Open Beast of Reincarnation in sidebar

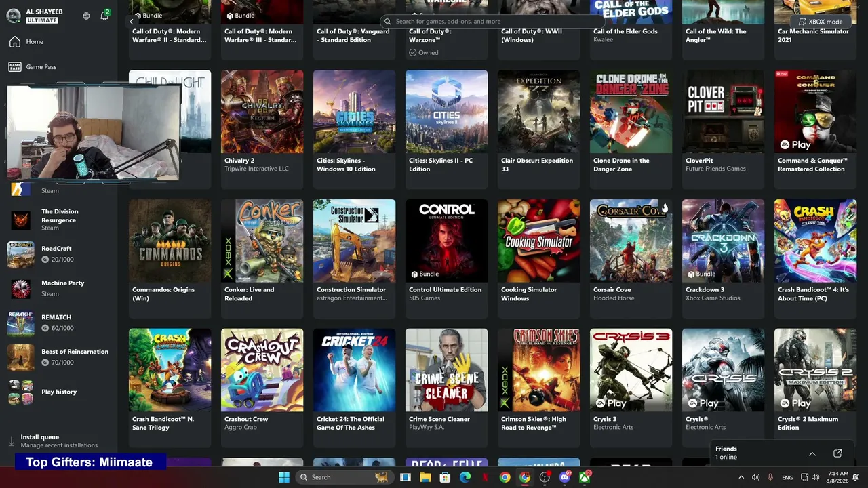(x=59, y=357)
